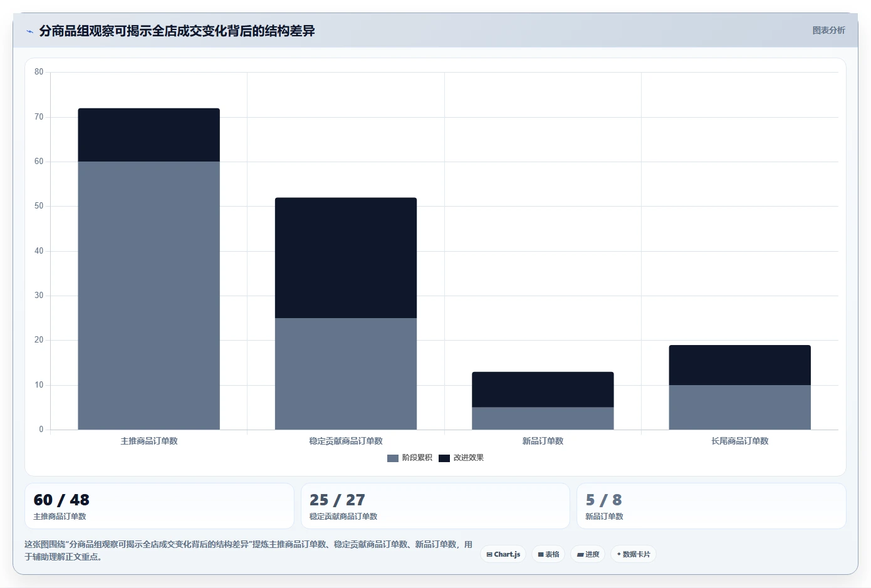This screenshot has height=588, width=871.
Task: Click the 稳定贡献商品订单数 caption under 25 / 27
Action: [343, 517]
